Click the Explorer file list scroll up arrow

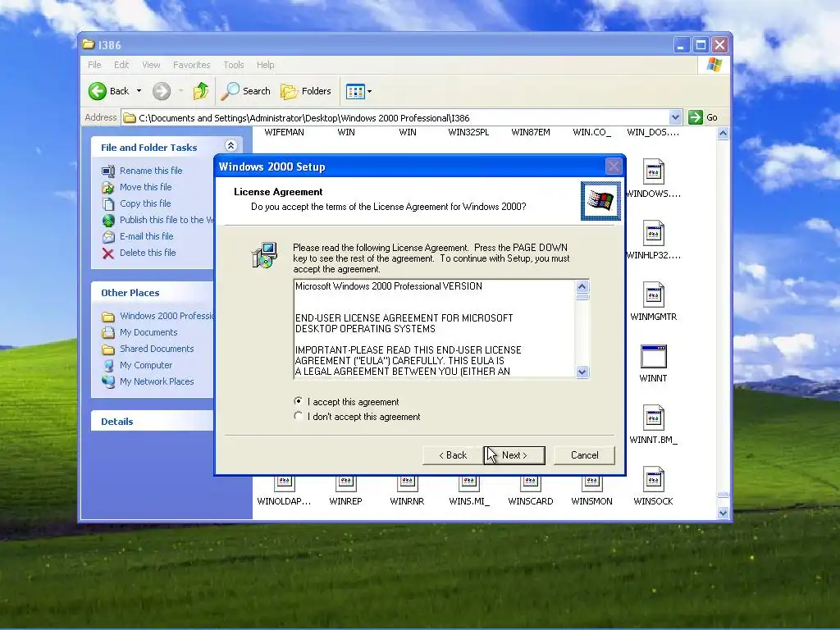tap(724, 133)
